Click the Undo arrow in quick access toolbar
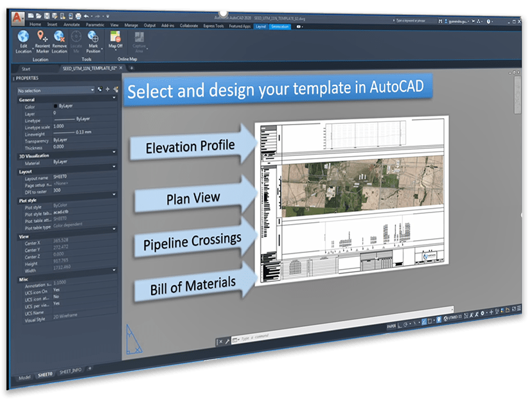532x400 pixels. [86, 16]
